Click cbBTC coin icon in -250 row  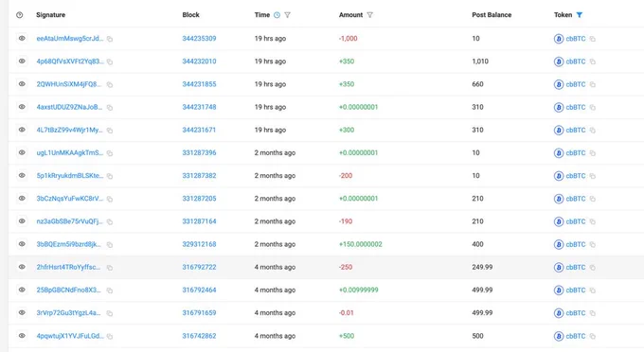558,268
